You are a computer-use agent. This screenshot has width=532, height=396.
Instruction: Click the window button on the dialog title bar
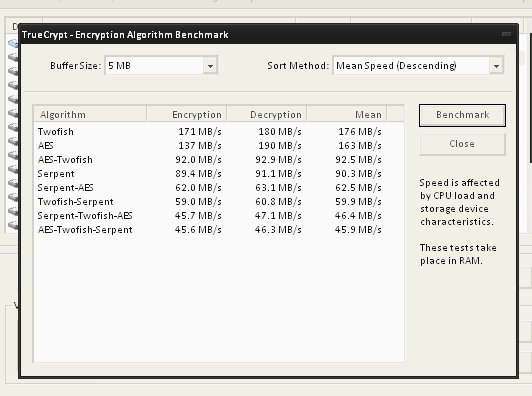[x=507, y=34]
